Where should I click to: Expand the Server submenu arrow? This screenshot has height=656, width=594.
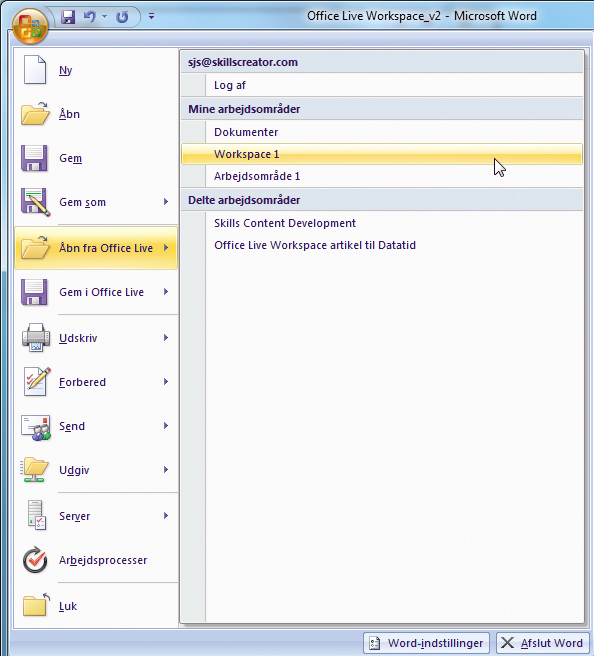point(166,515)
